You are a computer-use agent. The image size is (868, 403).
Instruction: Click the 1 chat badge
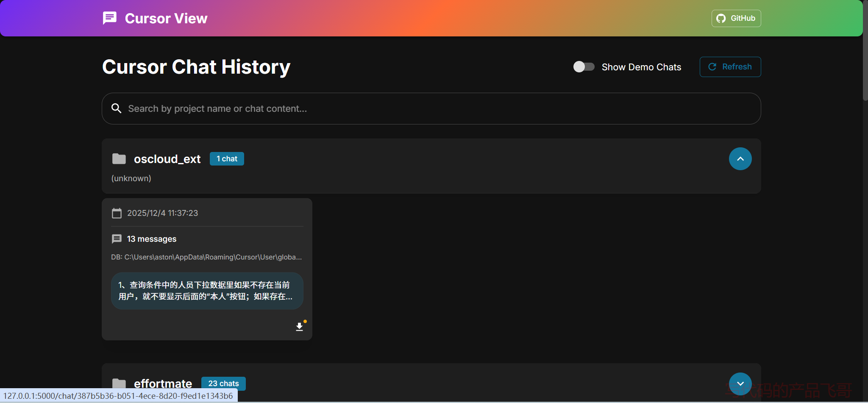pos(227,159)
